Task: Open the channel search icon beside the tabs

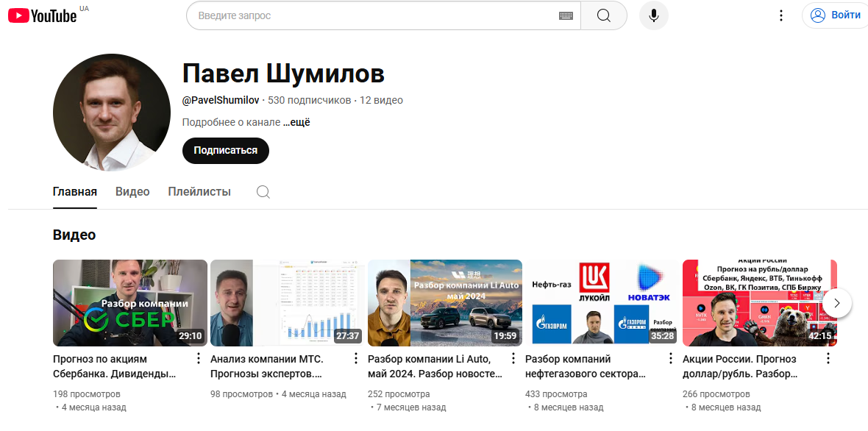Action: tap(263, 191)
